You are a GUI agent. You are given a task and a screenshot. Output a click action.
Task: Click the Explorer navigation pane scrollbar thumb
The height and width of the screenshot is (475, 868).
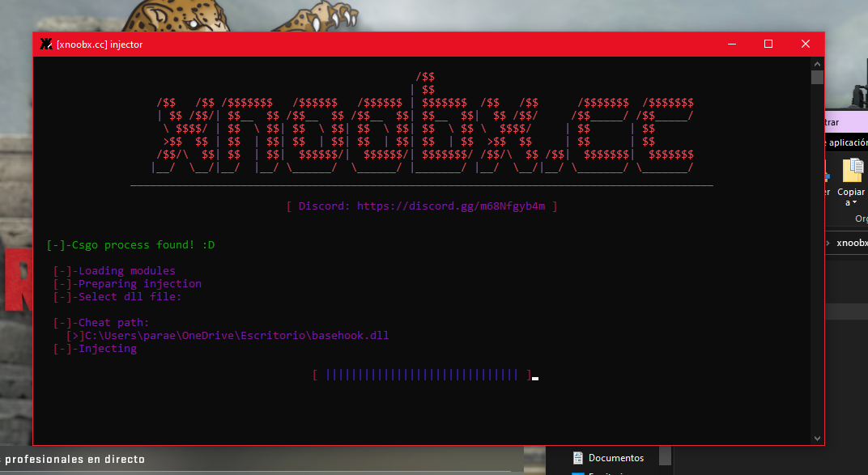(666, 456)
